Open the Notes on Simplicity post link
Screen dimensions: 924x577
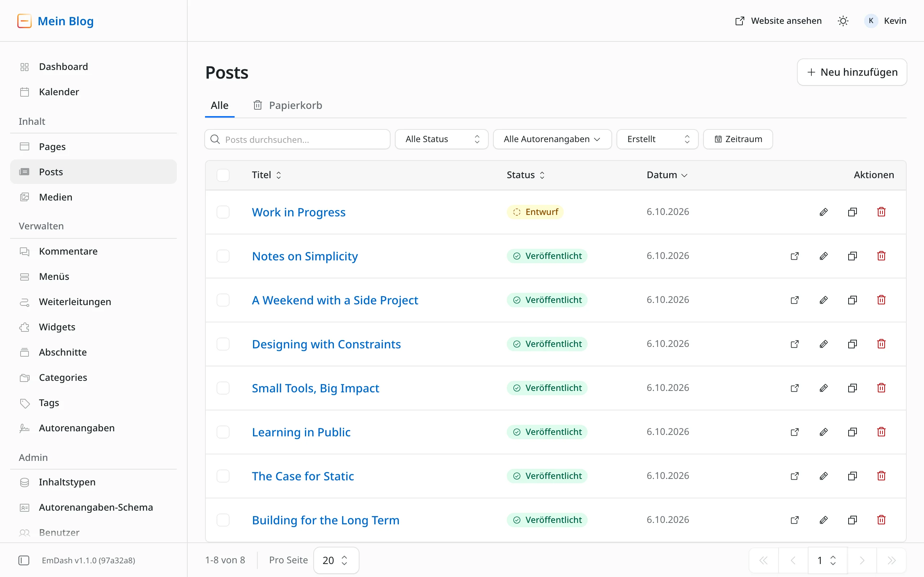tap(305, 256)
